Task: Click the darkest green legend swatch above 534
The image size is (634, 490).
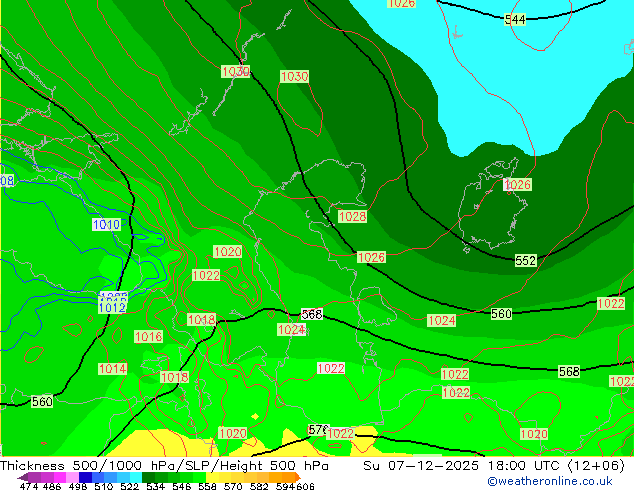Action: pos(146,477)
